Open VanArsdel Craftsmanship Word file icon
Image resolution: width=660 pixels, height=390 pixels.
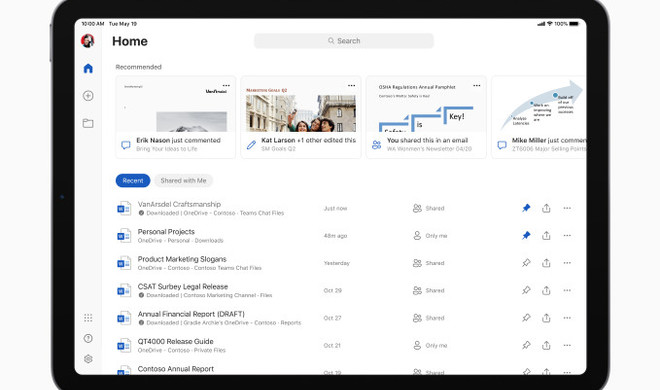124,208
